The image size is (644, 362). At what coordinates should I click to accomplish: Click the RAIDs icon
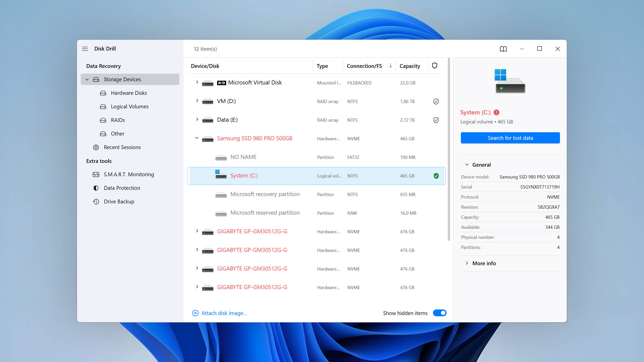tap(103, 120)
